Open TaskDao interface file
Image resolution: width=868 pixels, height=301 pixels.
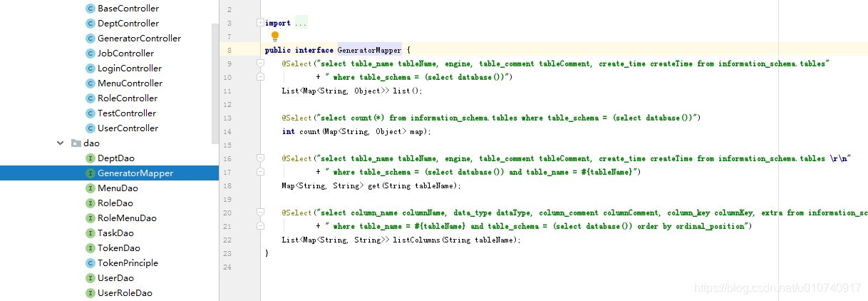(116, 233)
